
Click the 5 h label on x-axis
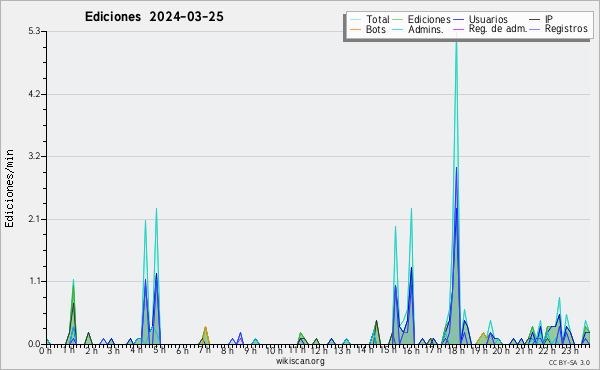pos(159,350)
